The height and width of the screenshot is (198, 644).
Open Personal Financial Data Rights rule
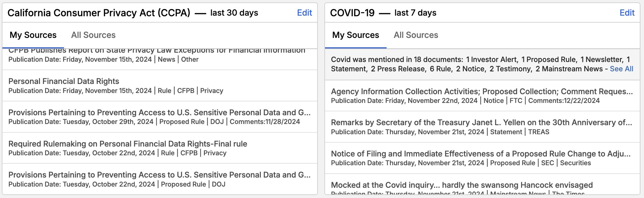pyautogui.click(x=64, y=81)
